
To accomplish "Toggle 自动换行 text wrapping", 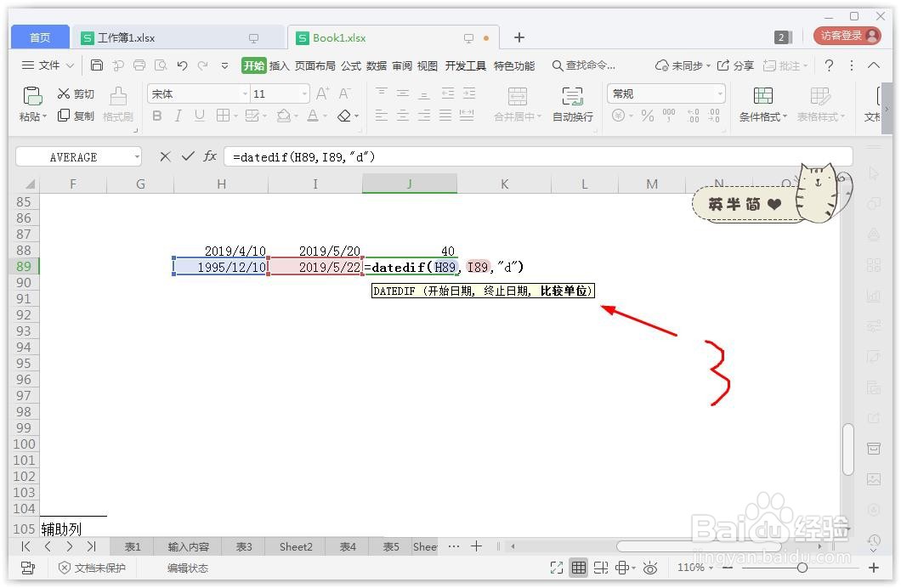I will [x=573, y=104].
